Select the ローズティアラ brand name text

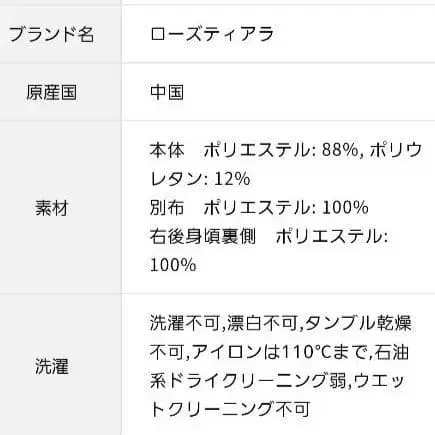pyautogui.click(x=212, y=34)
